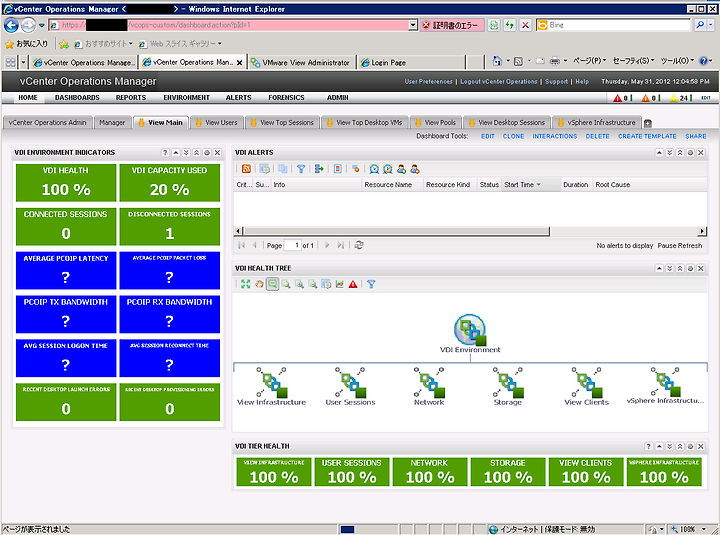Click the IE back navigation button
Screen dimensions: 720x535
pyautogui.click(x=11, y=25)
